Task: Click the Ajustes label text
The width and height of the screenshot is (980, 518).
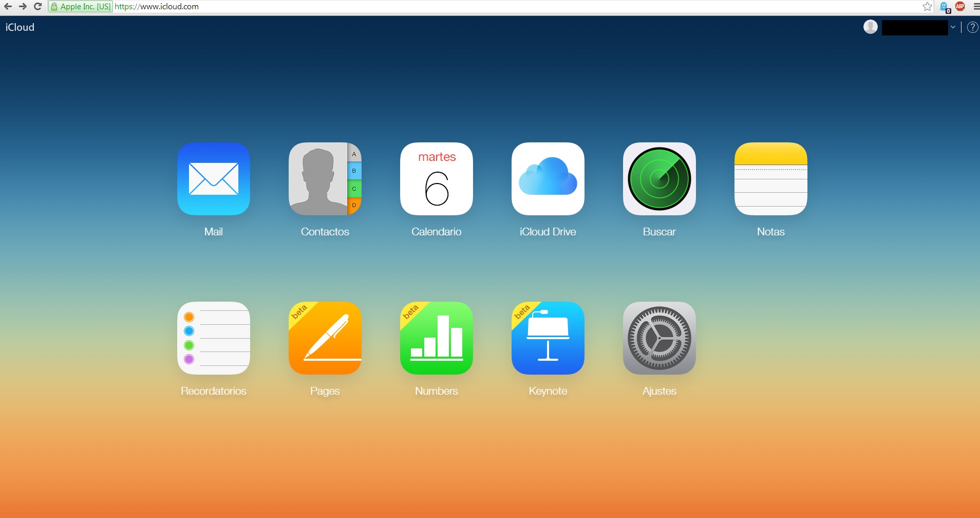Action: [659, 391]
